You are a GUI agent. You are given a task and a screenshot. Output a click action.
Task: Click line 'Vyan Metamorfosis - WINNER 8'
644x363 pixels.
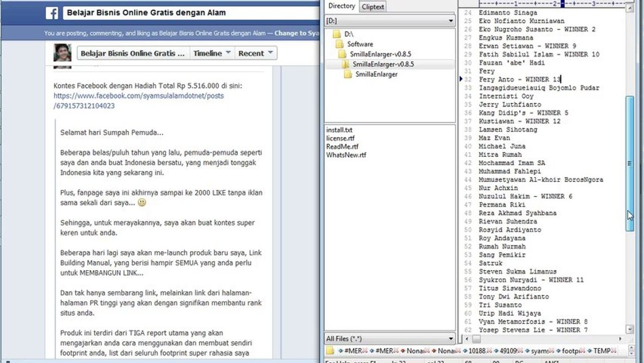pyautogui.click(x=533, y=322)
